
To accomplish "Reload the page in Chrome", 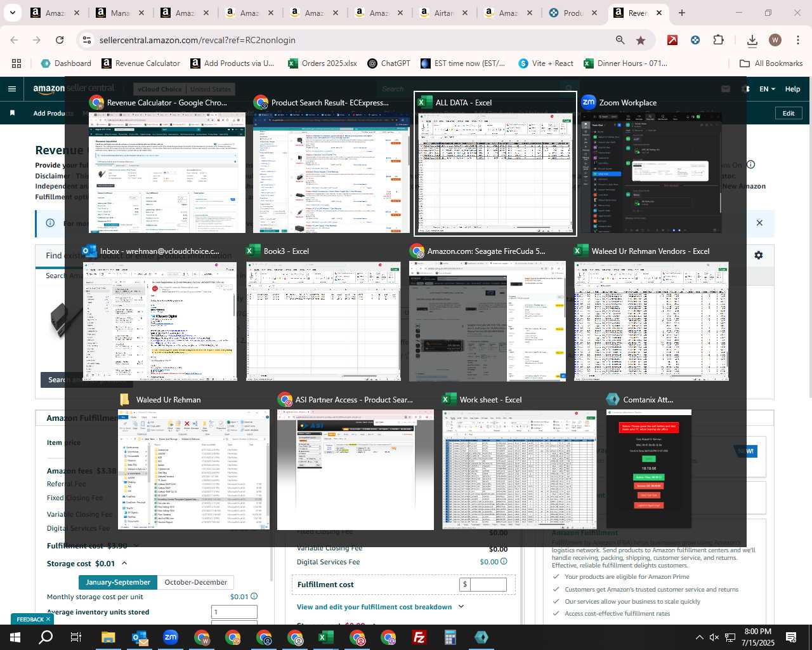I will tap(60, 40).
